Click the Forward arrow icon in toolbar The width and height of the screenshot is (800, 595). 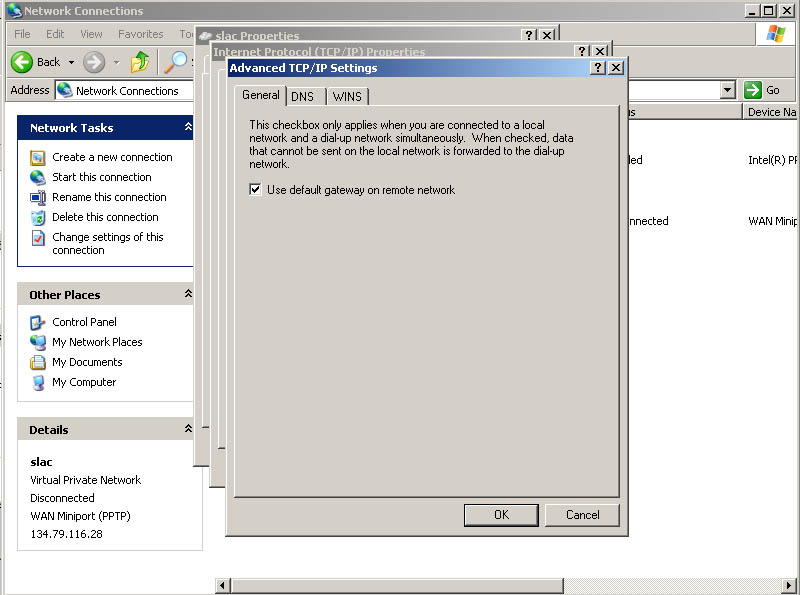point(94,62)
